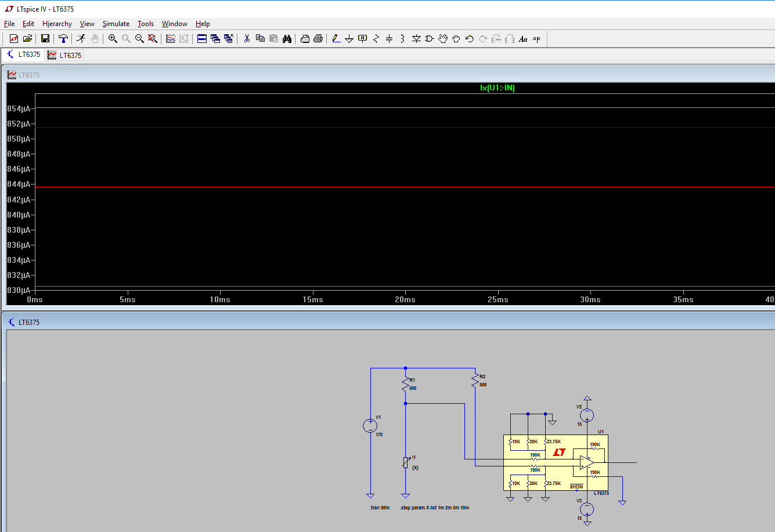Open the Component gate symbol picker
Viewport: 775px width, 532px height.
tap(430, 39)
